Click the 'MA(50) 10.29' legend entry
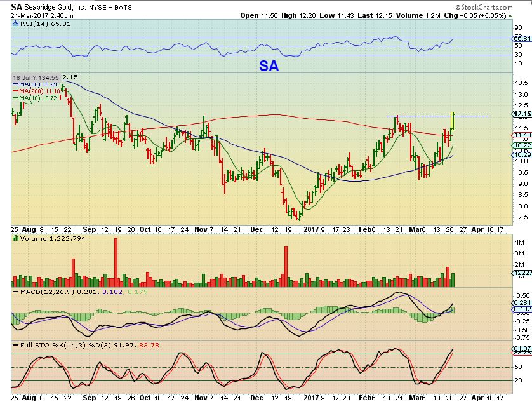Screen dimensions: 532x404 [35, 84]
